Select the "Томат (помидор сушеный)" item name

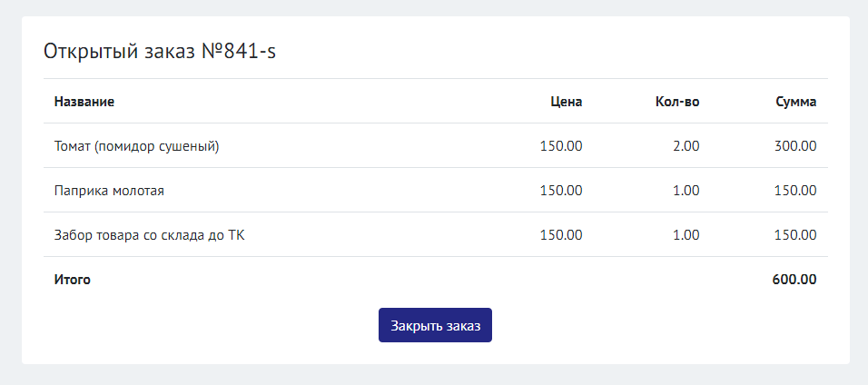(x=137, y=145)
